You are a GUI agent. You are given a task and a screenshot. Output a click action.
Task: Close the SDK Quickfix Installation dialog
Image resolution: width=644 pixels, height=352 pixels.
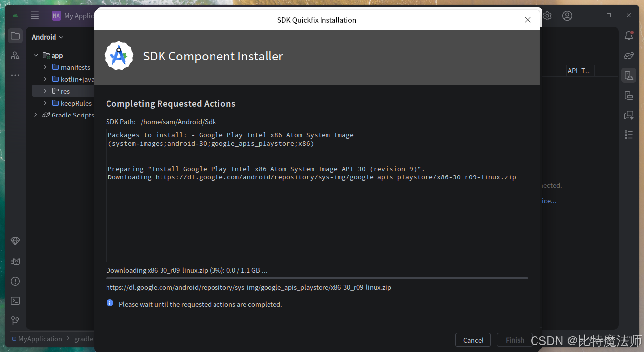pyautogui.click(x=528, y=20)
